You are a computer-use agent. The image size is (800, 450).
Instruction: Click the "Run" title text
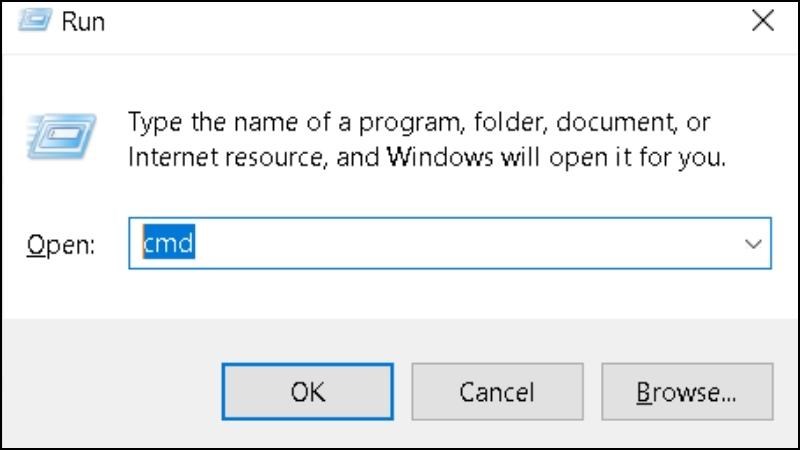point(85,21)
